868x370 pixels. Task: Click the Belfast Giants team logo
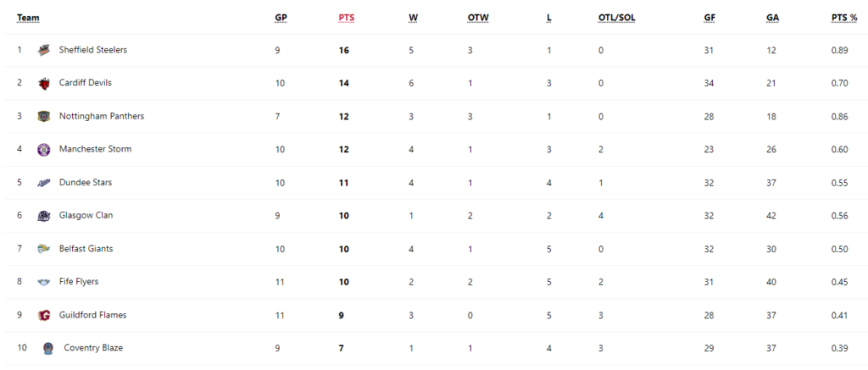pos(44,250)
